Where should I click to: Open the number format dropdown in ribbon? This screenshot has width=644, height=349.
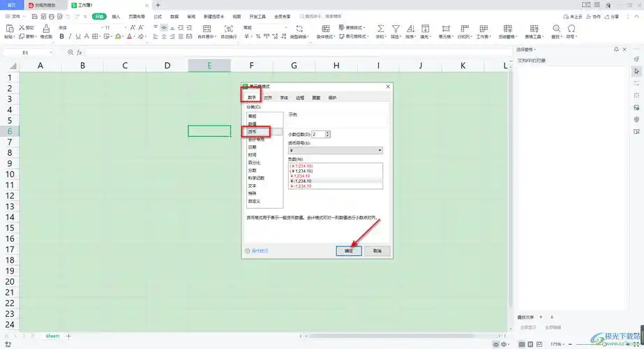pos(286,27)
